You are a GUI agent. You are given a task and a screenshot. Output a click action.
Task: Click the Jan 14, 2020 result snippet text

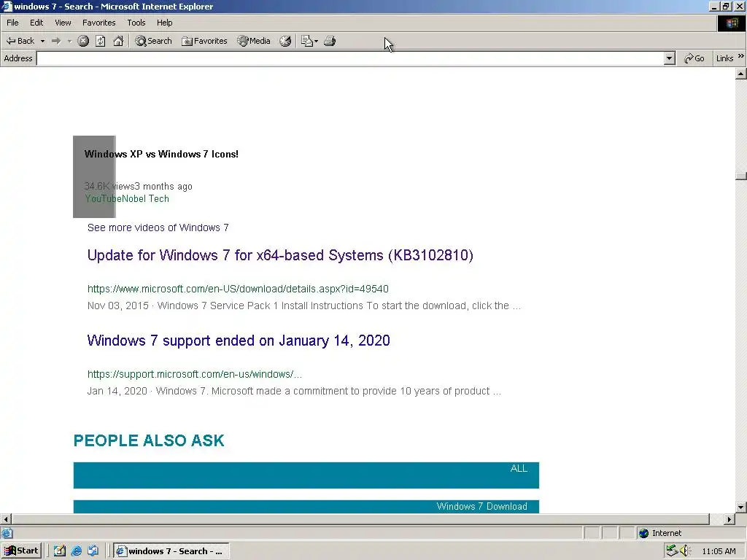pos(294,391)
